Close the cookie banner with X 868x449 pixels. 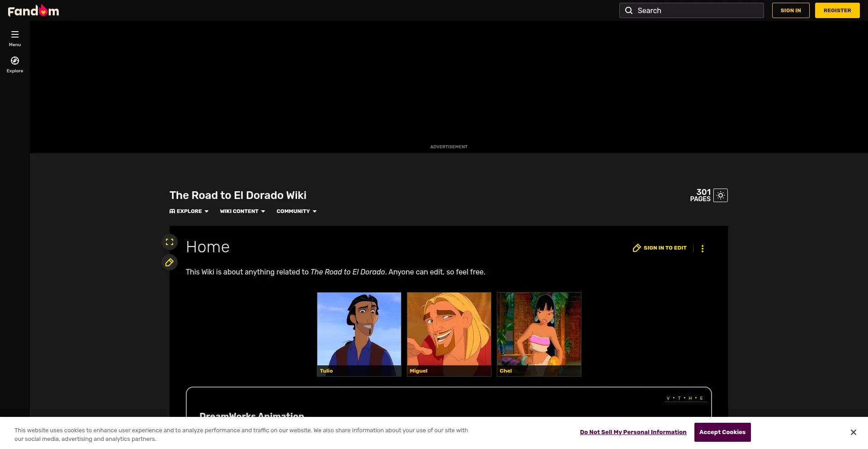853,432
